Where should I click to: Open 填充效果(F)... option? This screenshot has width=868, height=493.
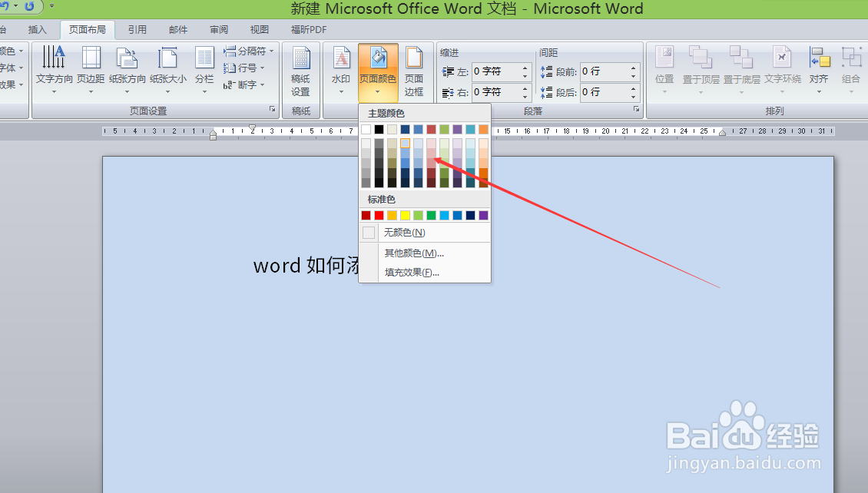click(425, 273)
